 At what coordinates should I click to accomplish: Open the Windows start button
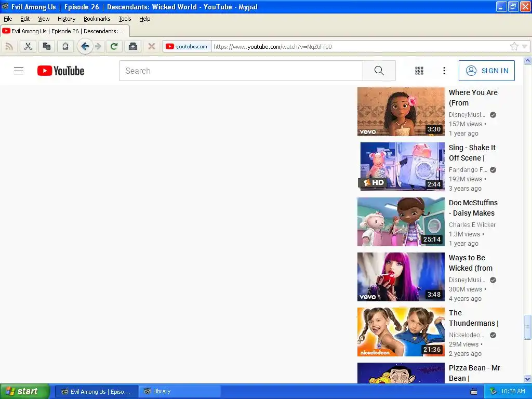tap(25, 391)
